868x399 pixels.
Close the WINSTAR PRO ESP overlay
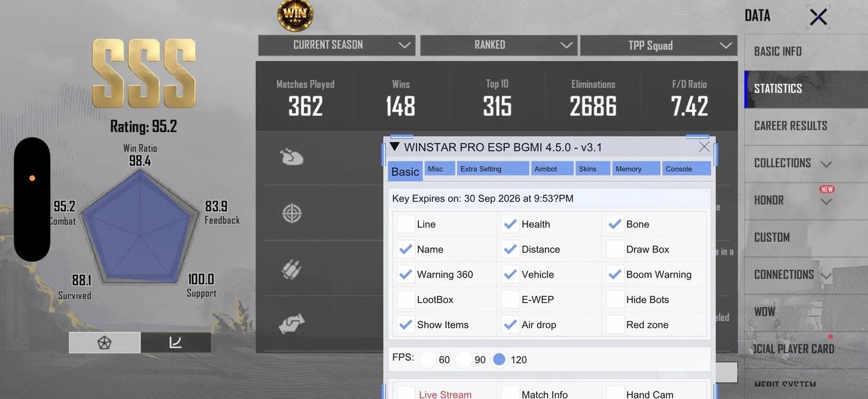click(x=704, y=147)
